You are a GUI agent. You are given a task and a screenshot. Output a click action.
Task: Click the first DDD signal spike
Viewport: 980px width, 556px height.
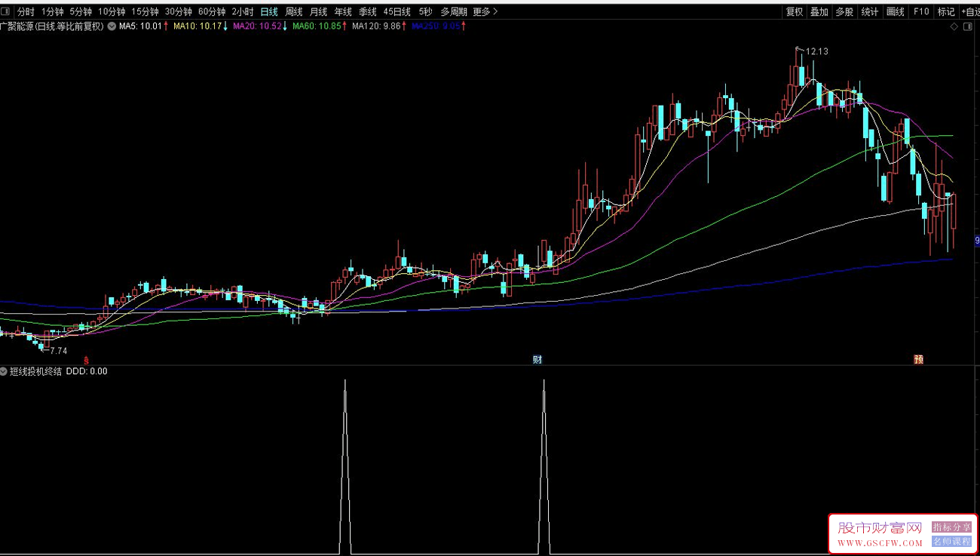[345, 466]
